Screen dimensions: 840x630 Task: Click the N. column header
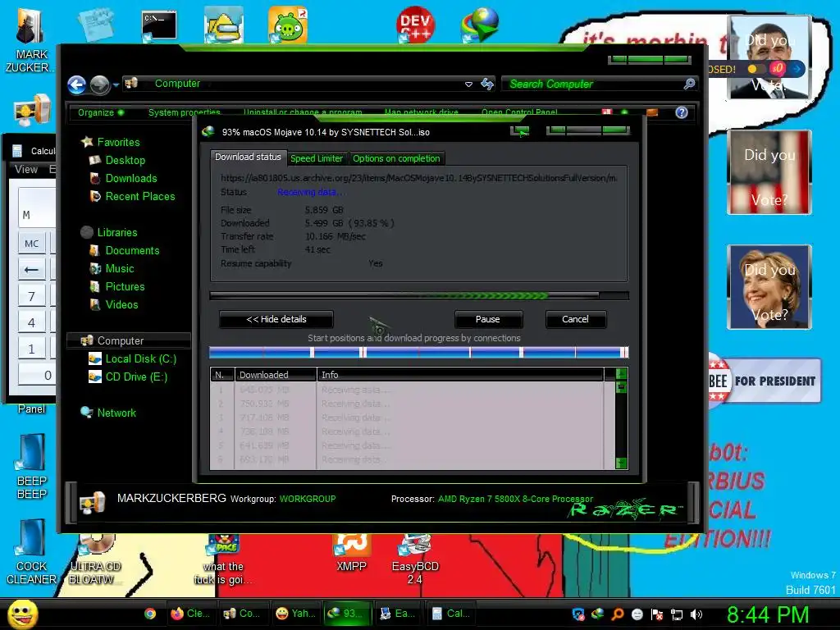221,374
